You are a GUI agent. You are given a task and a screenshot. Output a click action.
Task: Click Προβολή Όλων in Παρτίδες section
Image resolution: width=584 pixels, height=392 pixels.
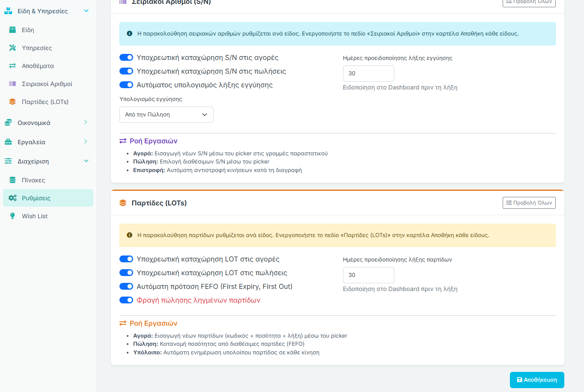[x=529, y=203]
